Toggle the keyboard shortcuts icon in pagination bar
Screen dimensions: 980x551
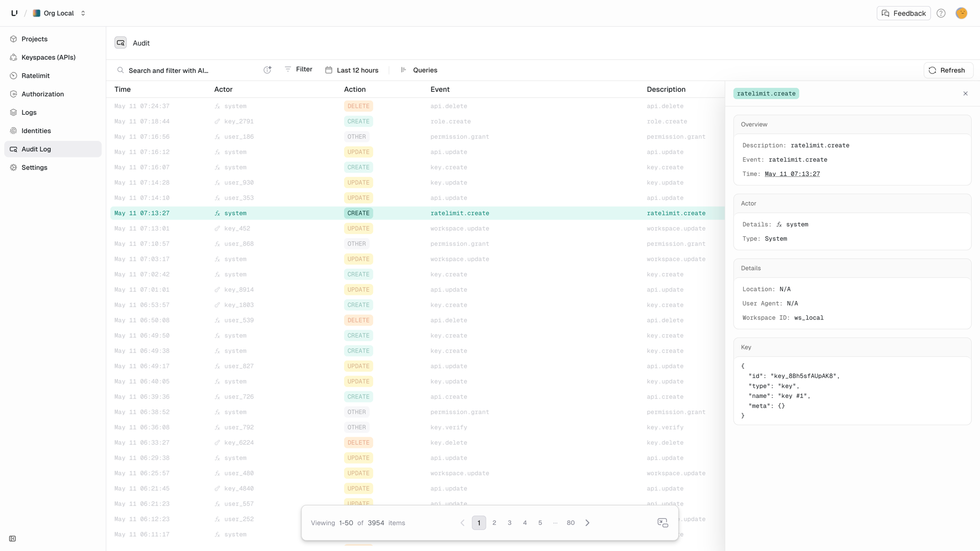coord(663,523)
